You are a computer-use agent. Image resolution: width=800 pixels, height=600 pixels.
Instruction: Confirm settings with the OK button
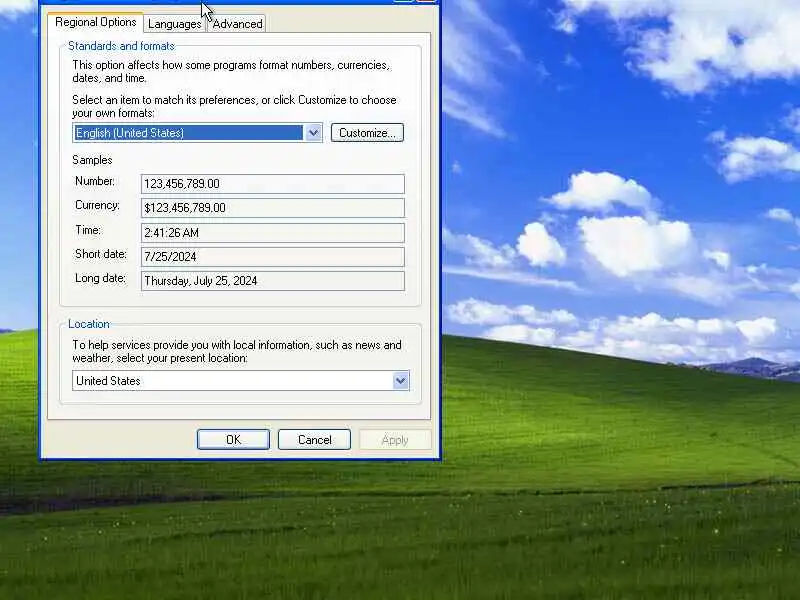click(x=233, y=440)
